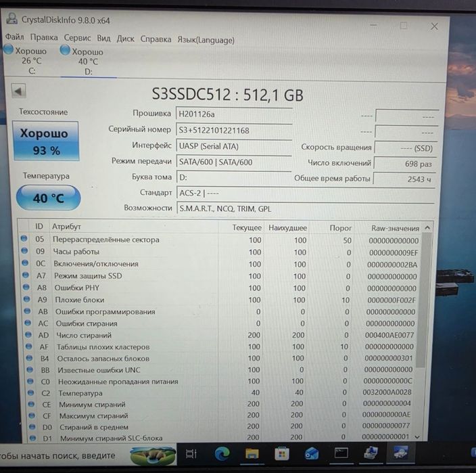Open the Справка menu

[x=156, y=39]
